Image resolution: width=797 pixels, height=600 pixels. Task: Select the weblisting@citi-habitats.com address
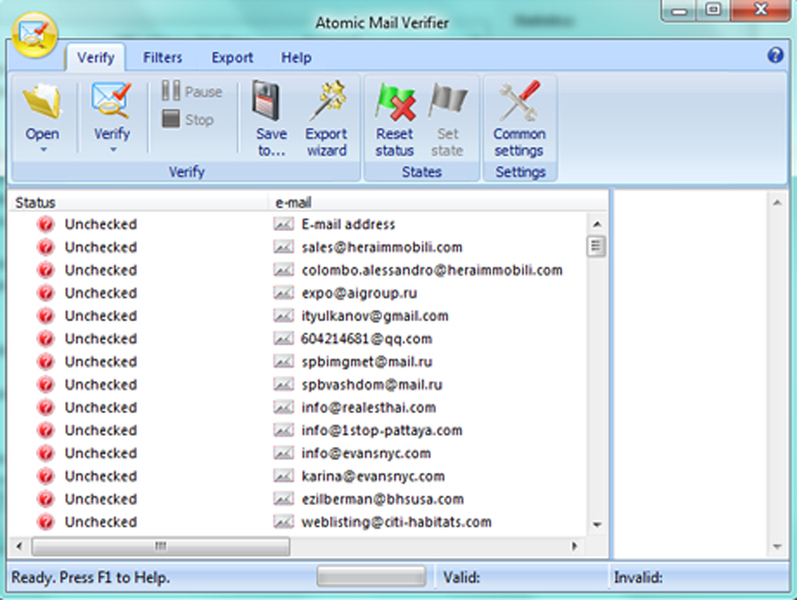coord(396,522)
